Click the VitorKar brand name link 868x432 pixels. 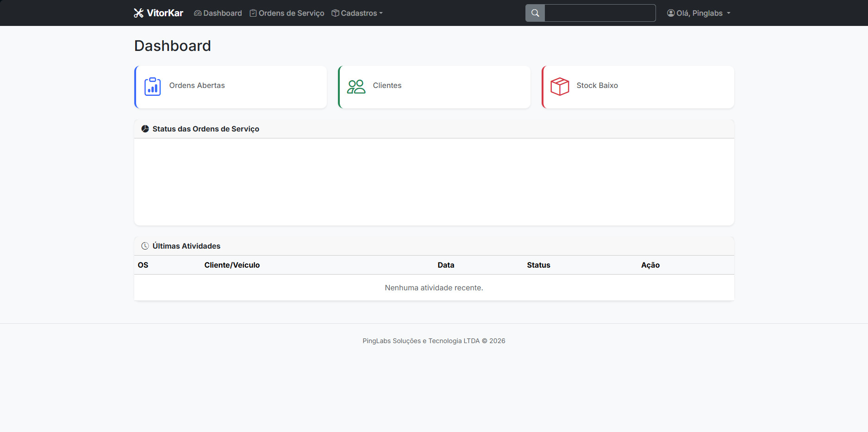click(x=165, y=13)
